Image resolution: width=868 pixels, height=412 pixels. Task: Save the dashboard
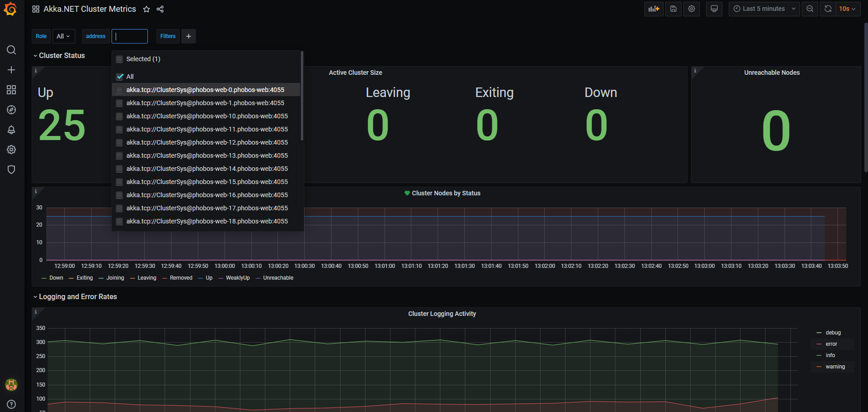click(x=673, y=9)
